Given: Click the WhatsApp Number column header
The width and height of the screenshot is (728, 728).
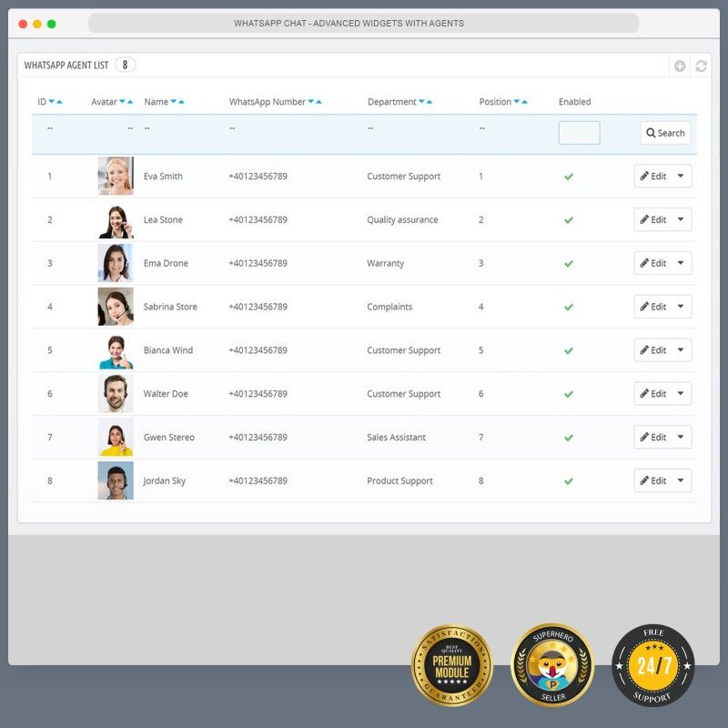Looking at the screenshot, I should pyautogui.click(x=267, y=102).
